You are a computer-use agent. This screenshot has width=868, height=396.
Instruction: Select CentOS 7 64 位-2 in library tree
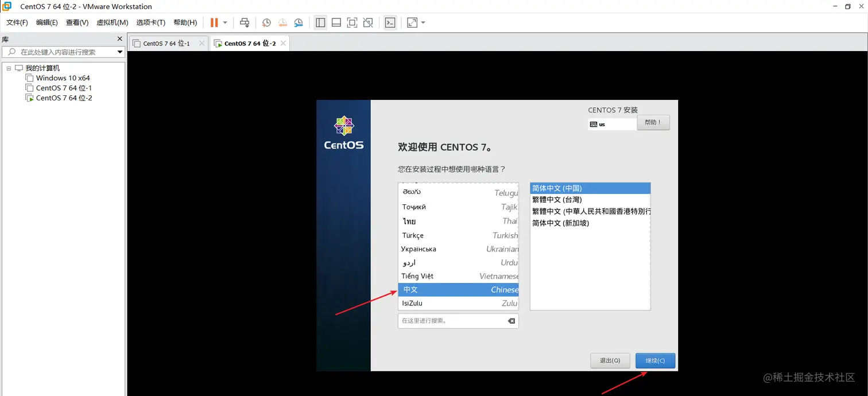coord(64,98)
